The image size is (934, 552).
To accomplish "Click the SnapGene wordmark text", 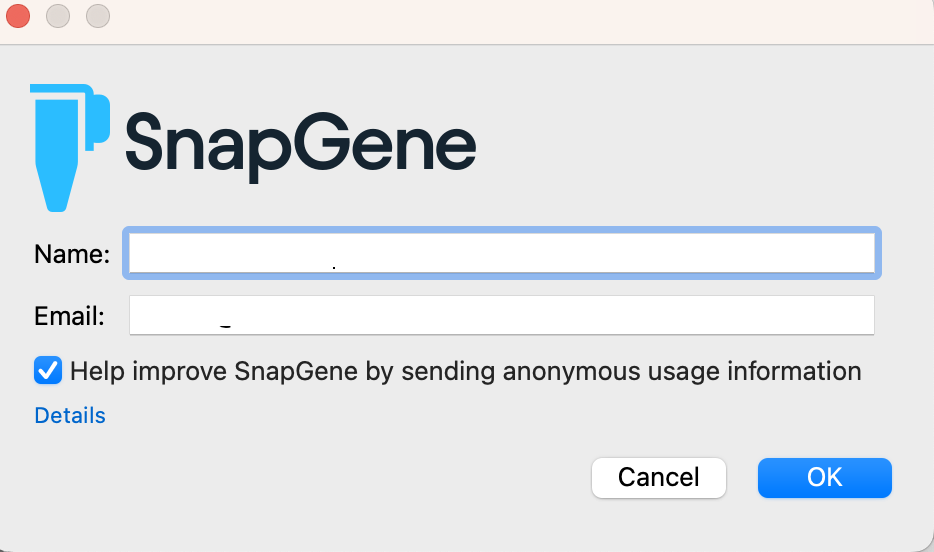I will coord(301,146).
